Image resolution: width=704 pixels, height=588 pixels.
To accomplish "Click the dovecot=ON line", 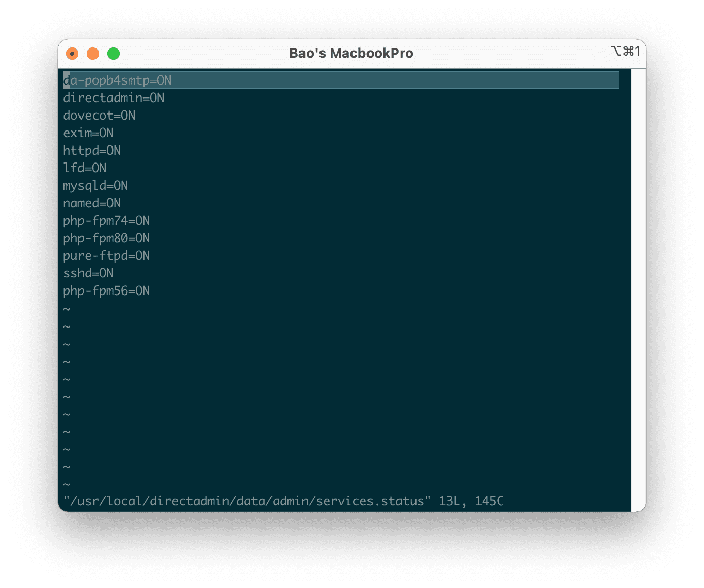I will 99,116.
